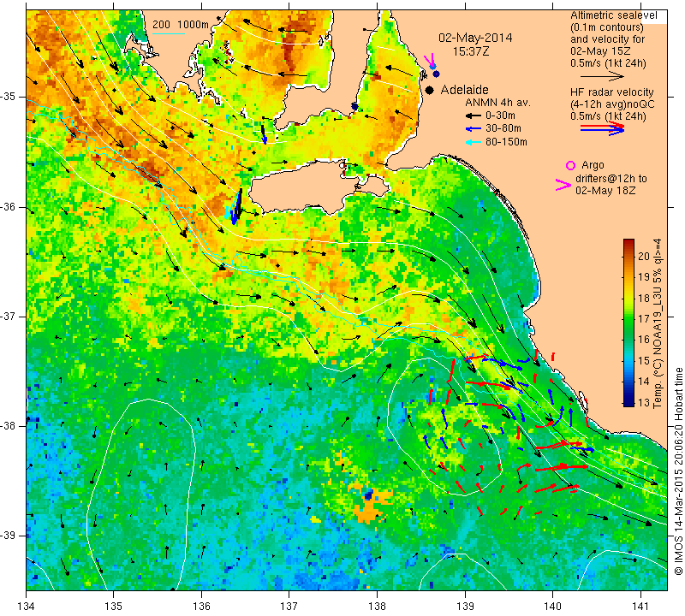The width and height of the screenshot is (685, 616).
Task: Click the temperature color scale bar
Action: [628, 323]
